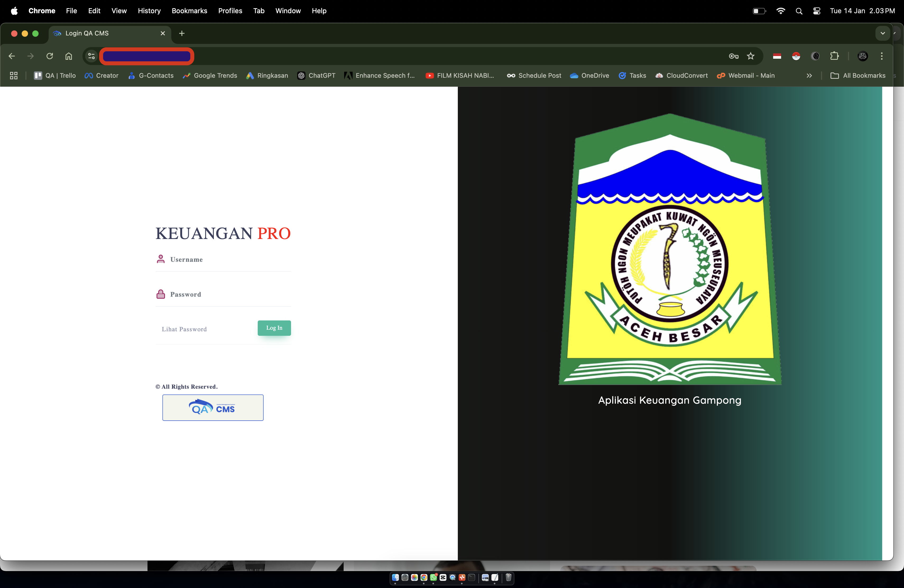904x588 pixels.
Task: Open the tab groups grid icon
Action: (x=14, y=76)
